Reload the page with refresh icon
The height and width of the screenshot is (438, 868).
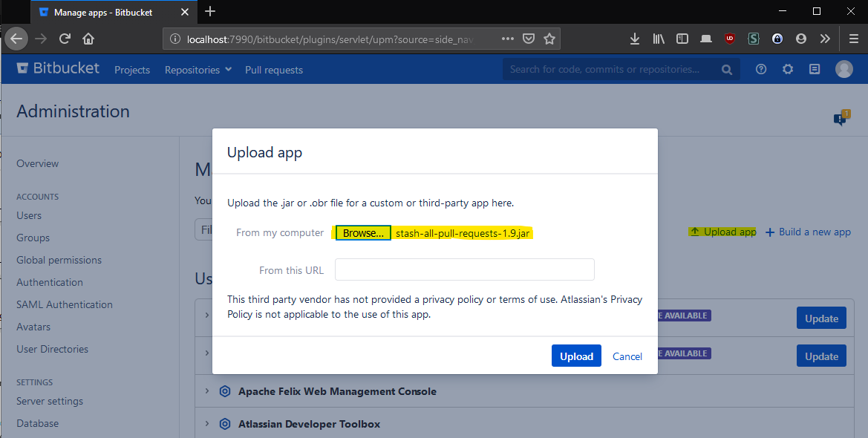(65, 38)
